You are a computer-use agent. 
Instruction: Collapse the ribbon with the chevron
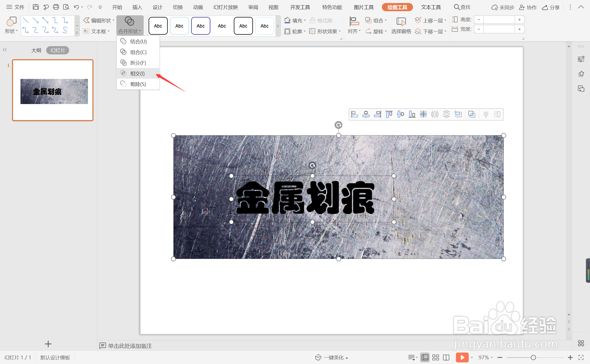pyautogui.click(x=581, y=7)
